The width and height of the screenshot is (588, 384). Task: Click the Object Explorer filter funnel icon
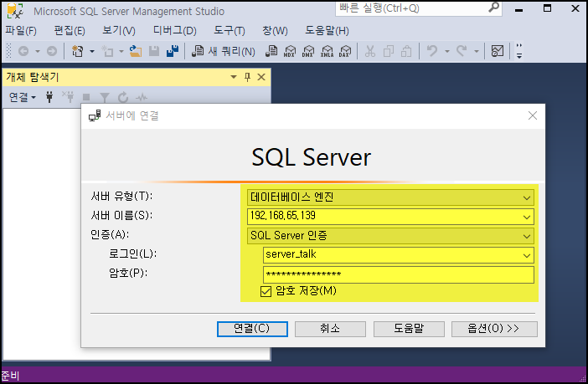[x=105, y=98]
